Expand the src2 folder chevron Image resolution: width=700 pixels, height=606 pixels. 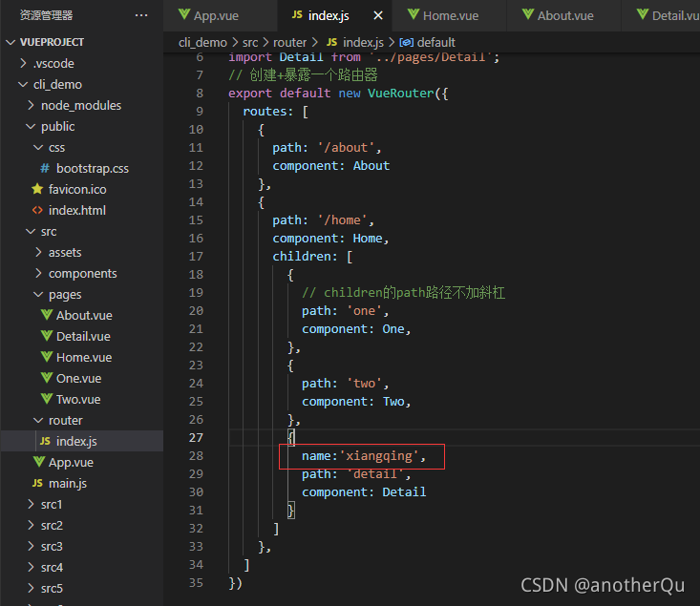click(31, 525)
